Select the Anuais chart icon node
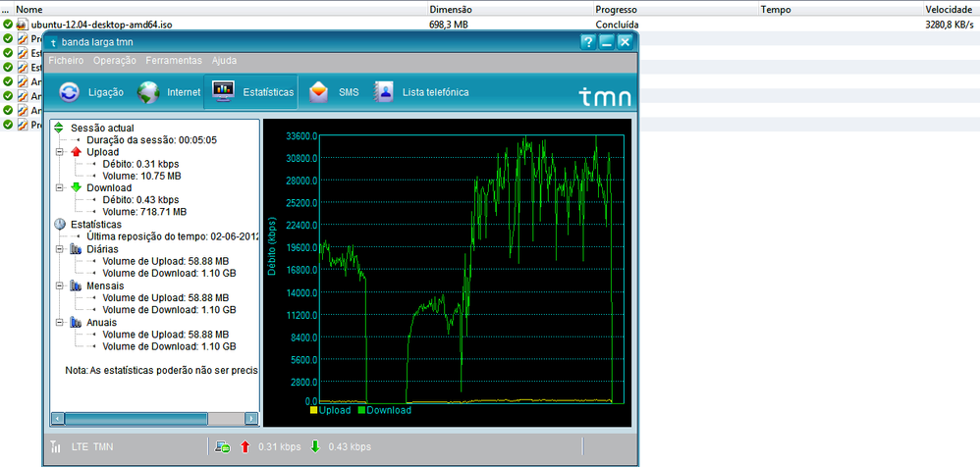Image resolution: width=980 pixels, height=467 pixels. pos(77,322)
